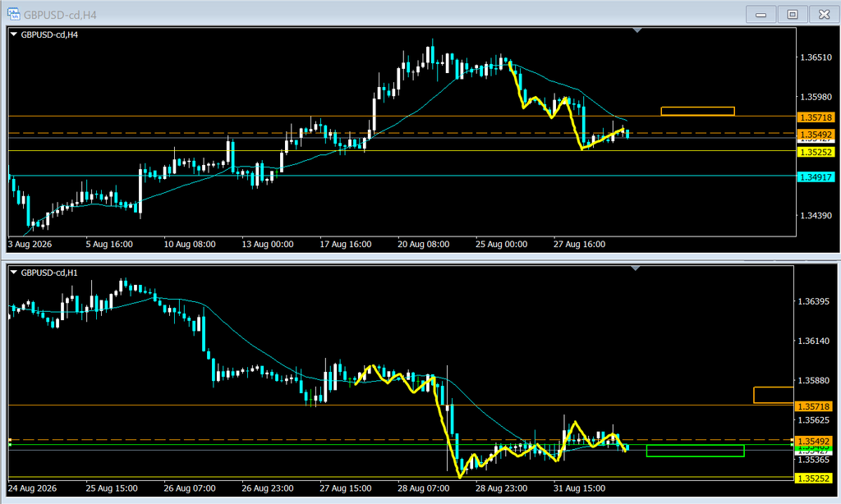Click the GBPUSD chart window icon
The width and height of the screenshot is (841, 504).
click(x=13, y=14)
